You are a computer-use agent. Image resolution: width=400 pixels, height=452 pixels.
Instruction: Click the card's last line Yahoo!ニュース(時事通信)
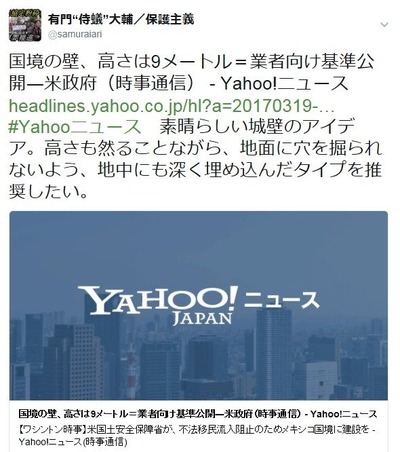(x=73, y=442)
